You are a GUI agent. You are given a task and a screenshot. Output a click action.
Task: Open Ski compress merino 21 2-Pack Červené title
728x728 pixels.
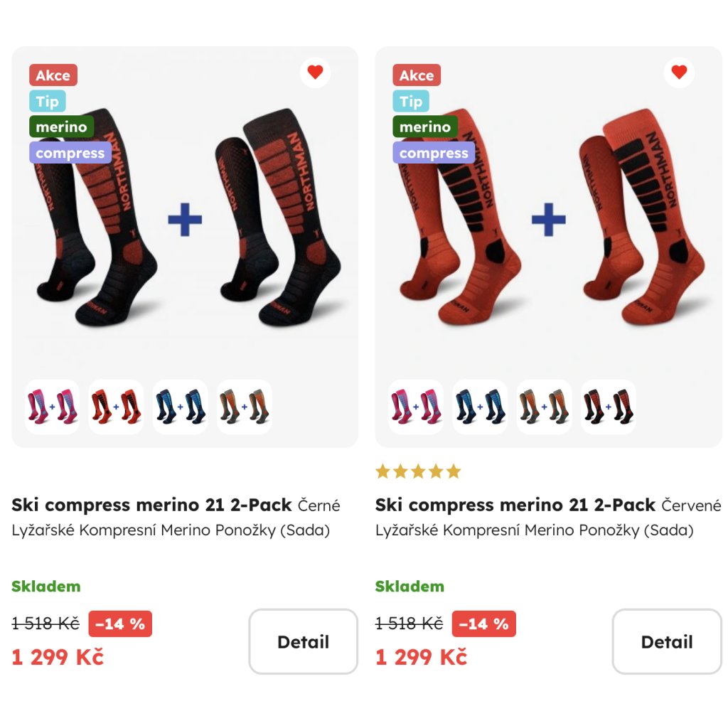click(548, 505)
